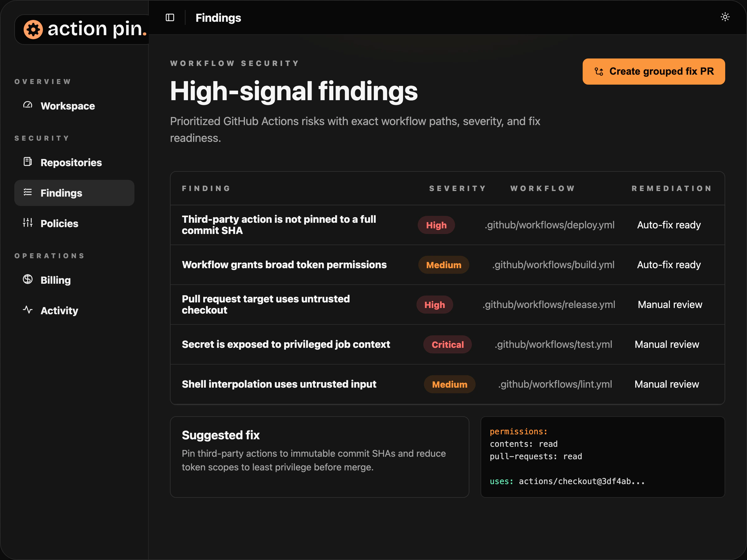Click the contents: read code line
Image resolution: width=747 pixels, height=560 pixels.
(524, 444)
